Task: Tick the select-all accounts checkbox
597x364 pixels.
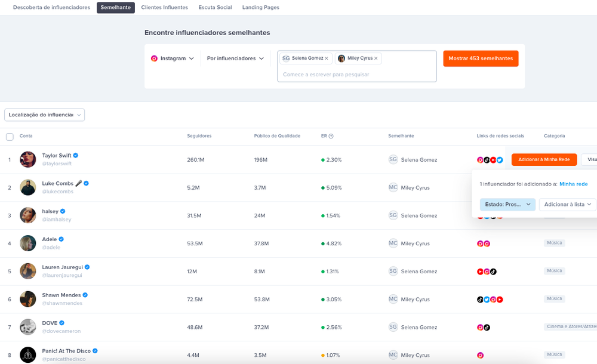Action: tap(10, 137)
